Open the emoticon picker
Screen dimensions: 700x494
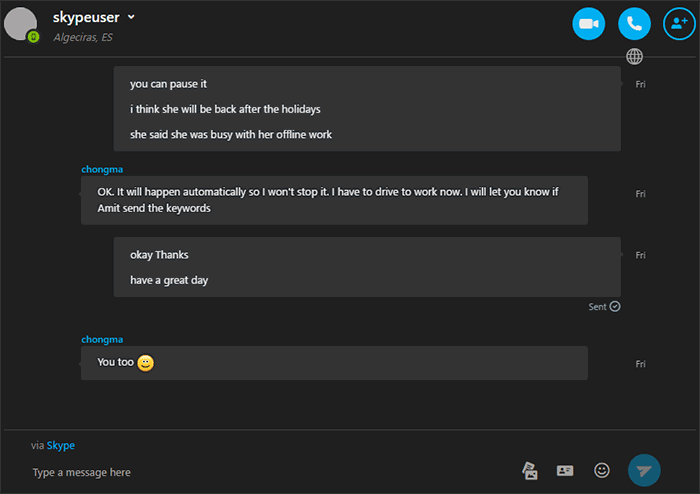tap(601, 470)
